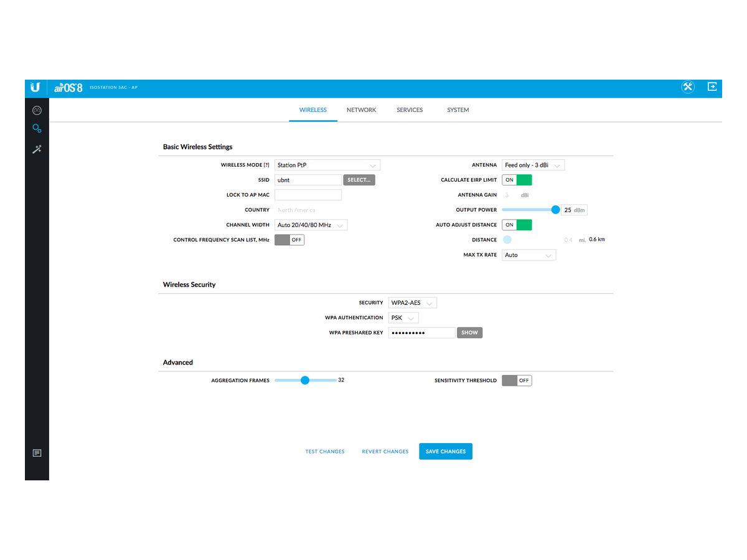Open the log messages sidebar icon
Image resolution: width=747 pixels, height=560 pixels.
37,453
